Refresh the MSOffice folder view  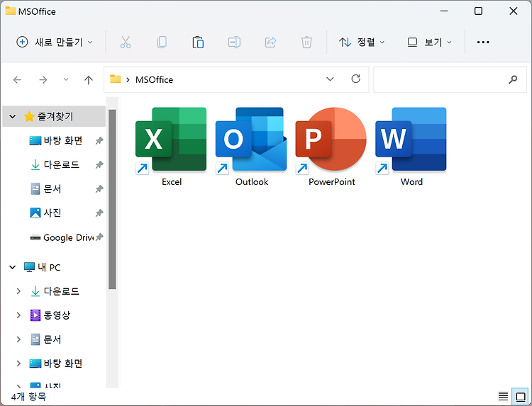355,79
